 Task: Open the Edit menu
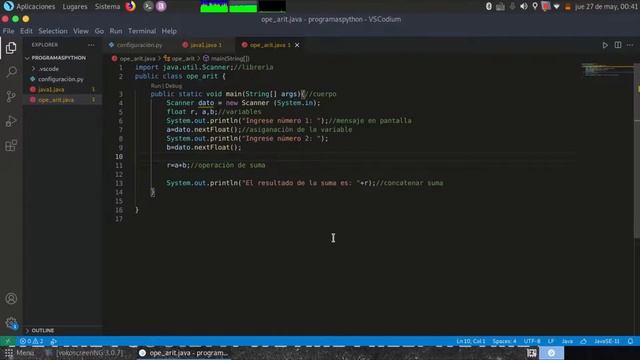[26, 31]
